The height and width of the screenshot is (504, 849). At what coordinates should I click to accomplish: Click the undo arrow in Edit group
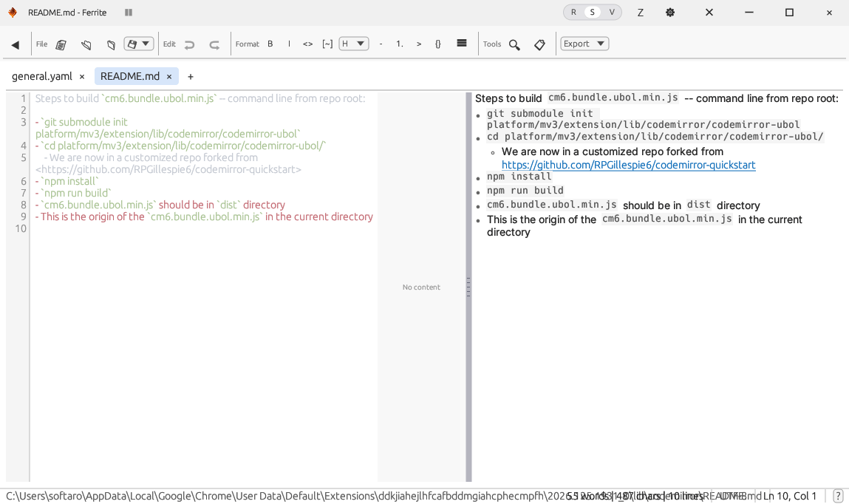[190, 44]
